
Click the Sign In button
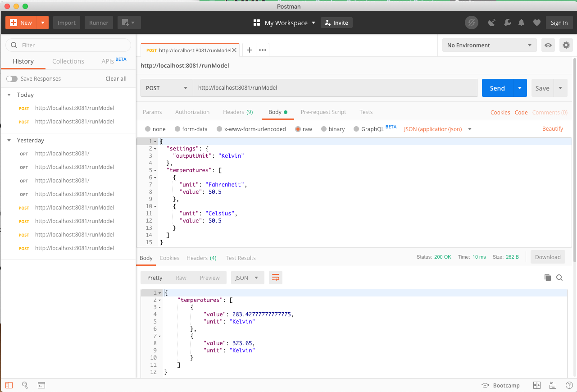pyautogui.click(x=559, y=23)
